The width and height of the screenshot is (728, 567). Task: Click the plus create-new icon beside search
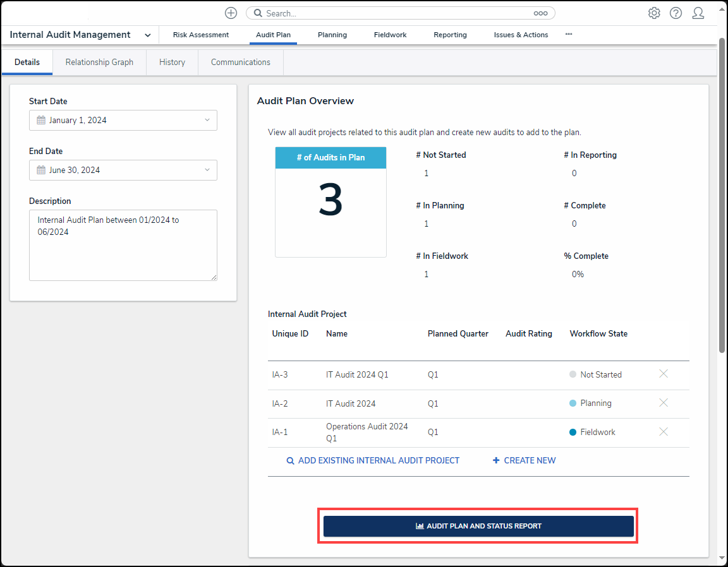point(231,13)
